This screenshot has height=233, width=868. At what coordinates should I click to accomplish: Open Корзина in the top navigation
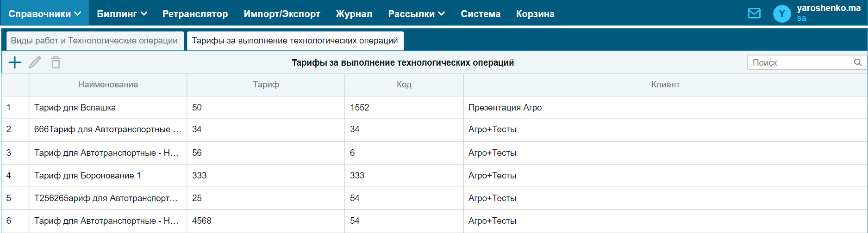click(x=535, y=14)
